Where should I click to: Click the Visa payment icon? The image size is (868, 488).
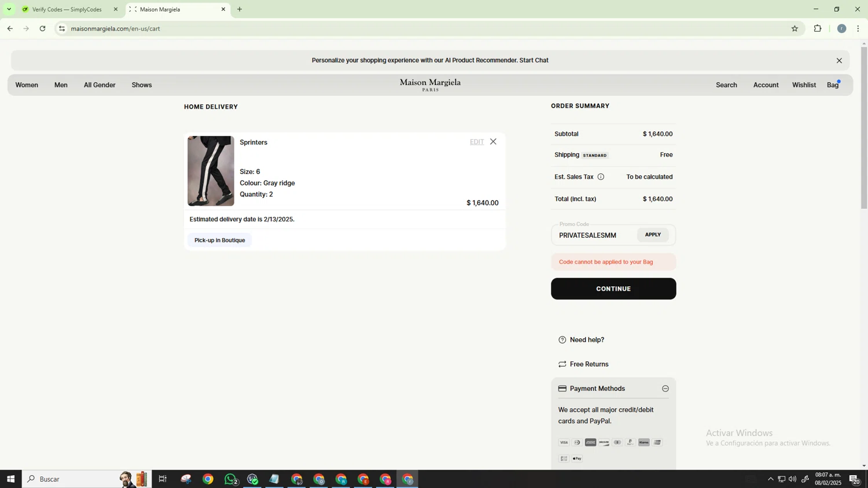(564, 442)
